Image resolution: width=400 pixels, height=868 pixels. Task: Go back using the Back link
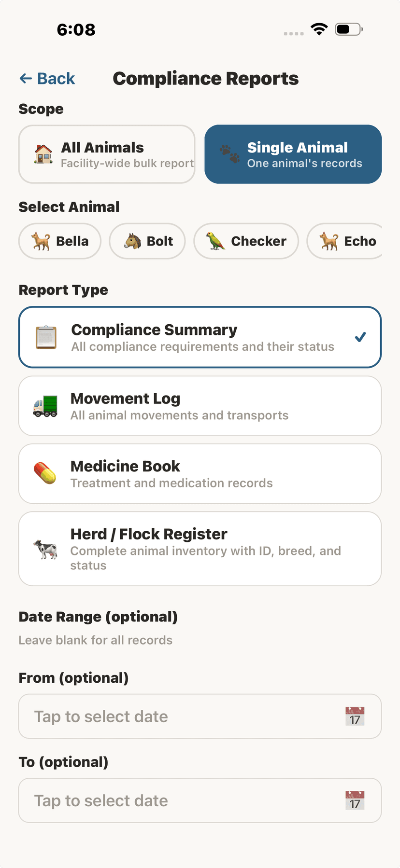click(x=46, y=78)
